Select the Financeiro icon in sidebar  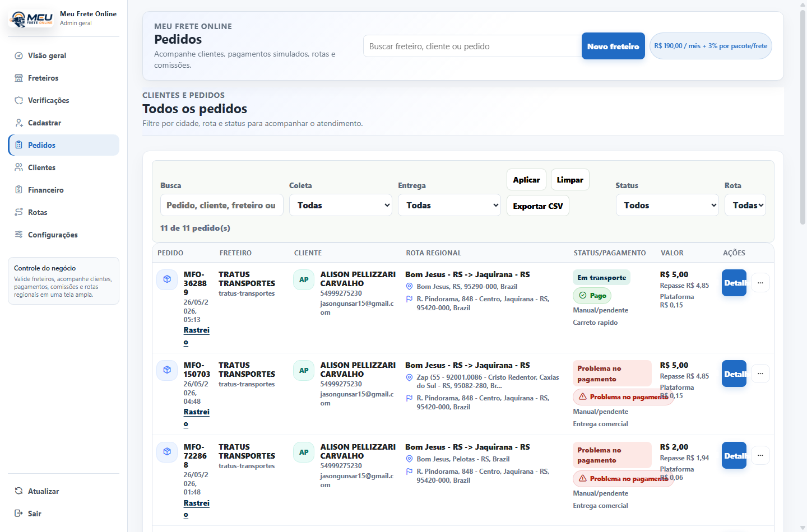pos(18,190)
